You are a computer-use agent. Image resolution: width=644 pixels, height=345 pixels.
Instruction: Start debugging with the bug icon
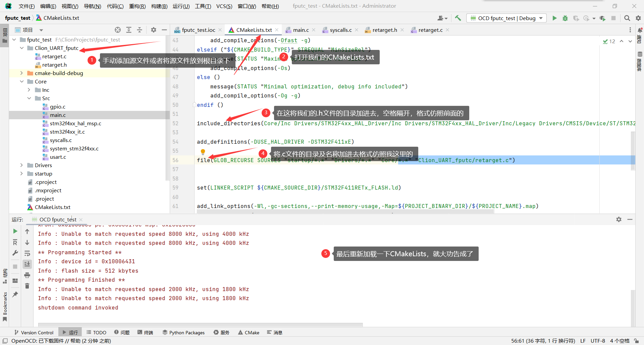pyautogui.click(x=565, y=18)
